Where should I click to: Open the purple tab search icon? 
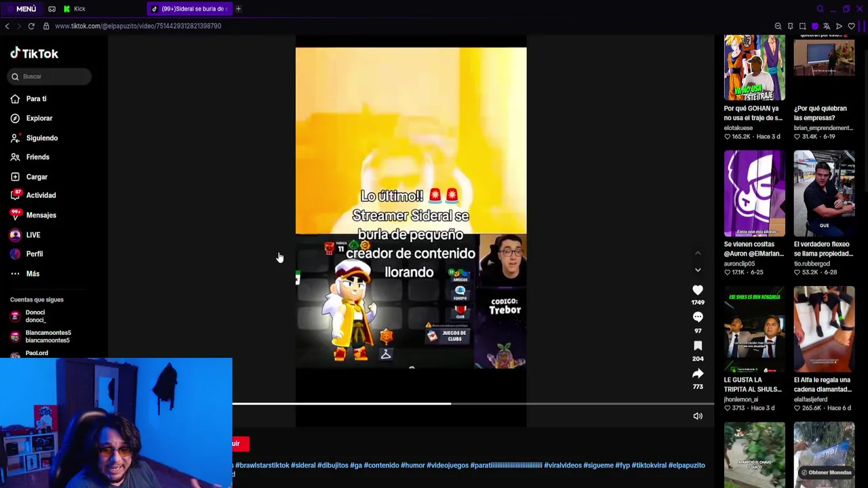pyautogui.click(x=820, y=9)
